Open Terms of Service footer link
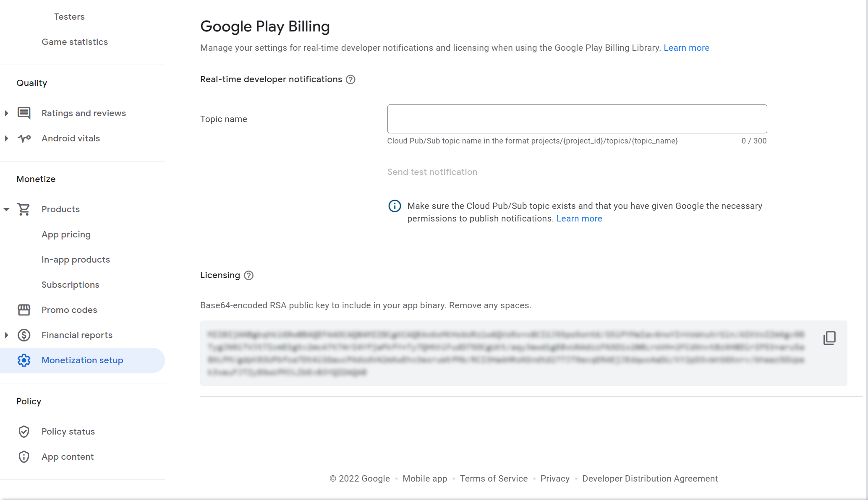868x500 pixels. click(x=494, y=479)
